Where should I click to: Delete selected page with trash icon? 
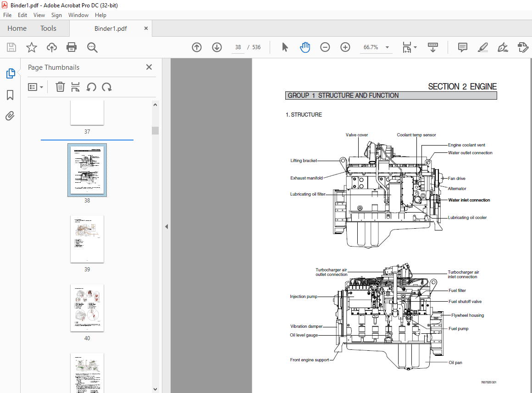(x=60, y=87)
